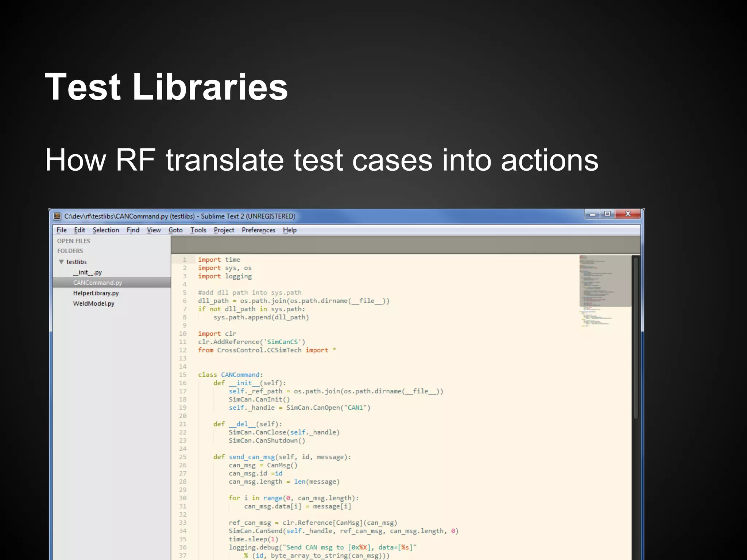
Task: Open the Find menu
Action: (133, 230)
